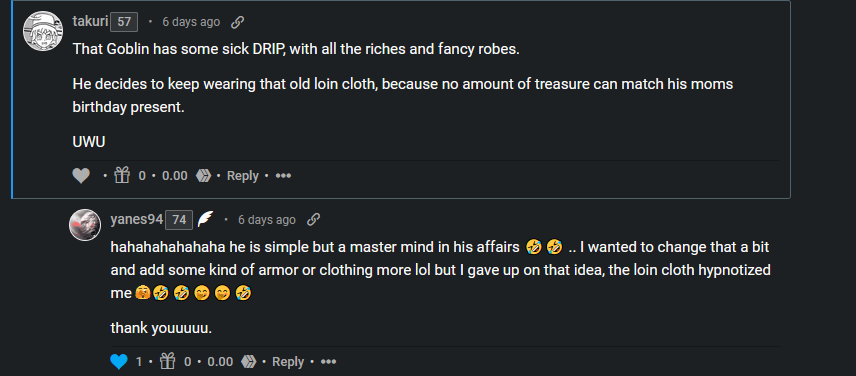The width and height of the screenshot is (856, 376).
Task: Copy permalink icon next to yanes94's timestamp
Action: pos(313,219)
